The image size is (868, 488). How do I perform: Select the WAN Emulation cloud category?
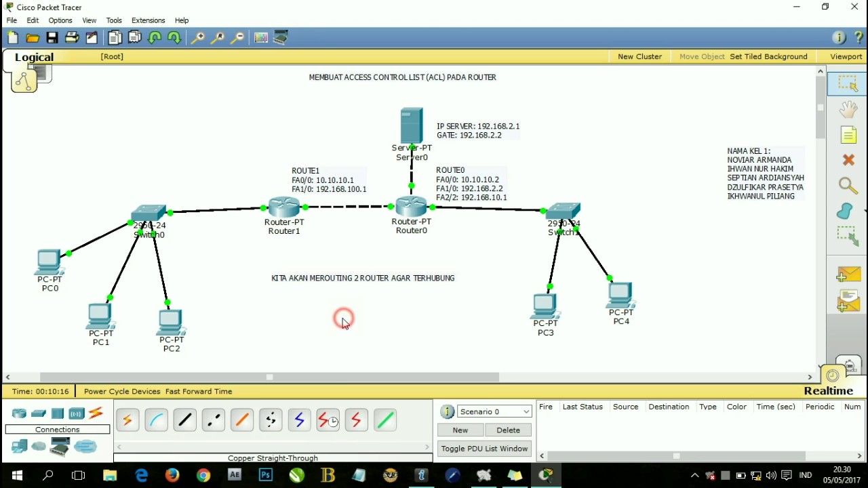coord(39,446)
